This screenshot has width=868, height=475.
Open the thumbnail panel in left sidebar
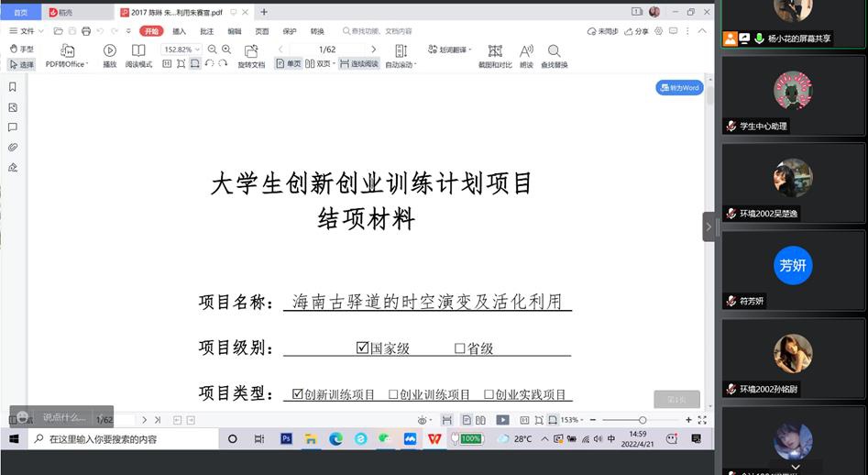[x=13, y=107]
